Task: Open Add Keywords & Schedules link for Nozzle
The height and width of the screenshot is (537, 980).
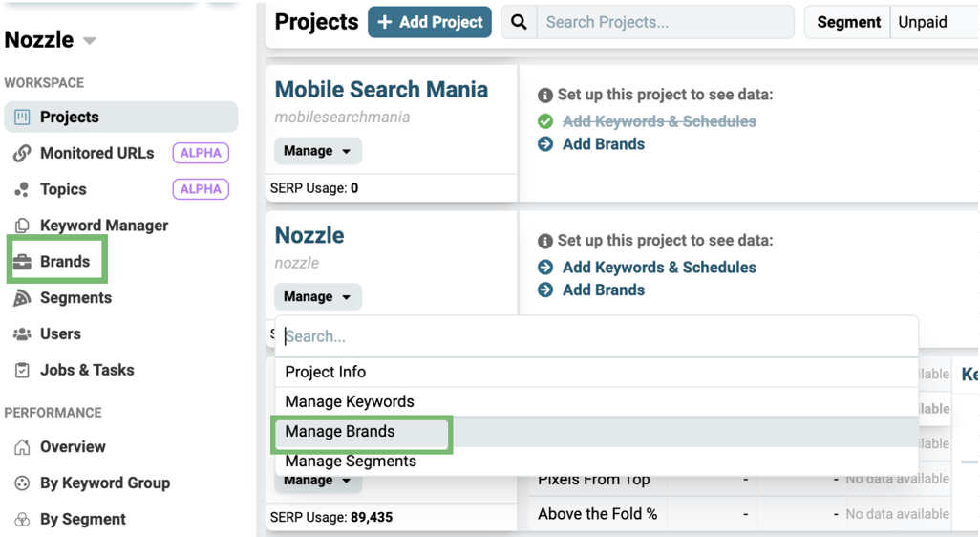Action: pos(659,268)
